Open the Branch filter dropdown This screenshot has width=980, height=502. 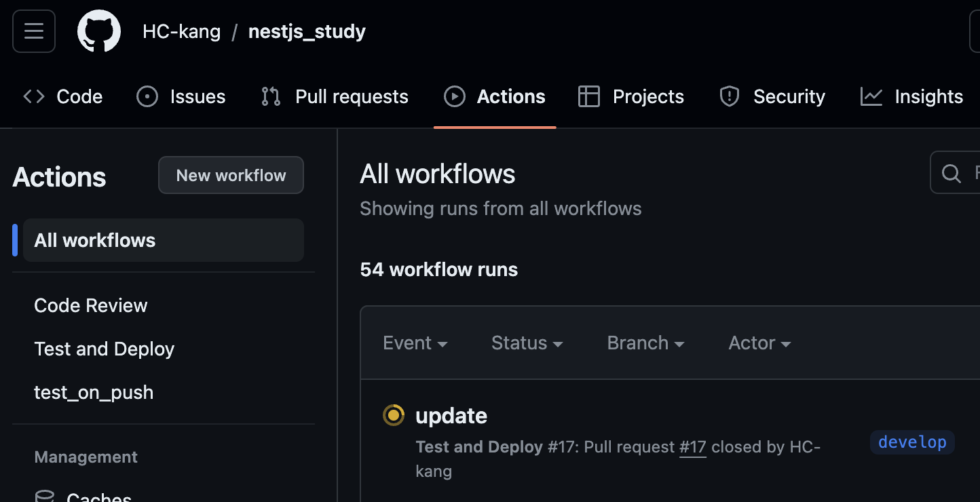[645, 343]
